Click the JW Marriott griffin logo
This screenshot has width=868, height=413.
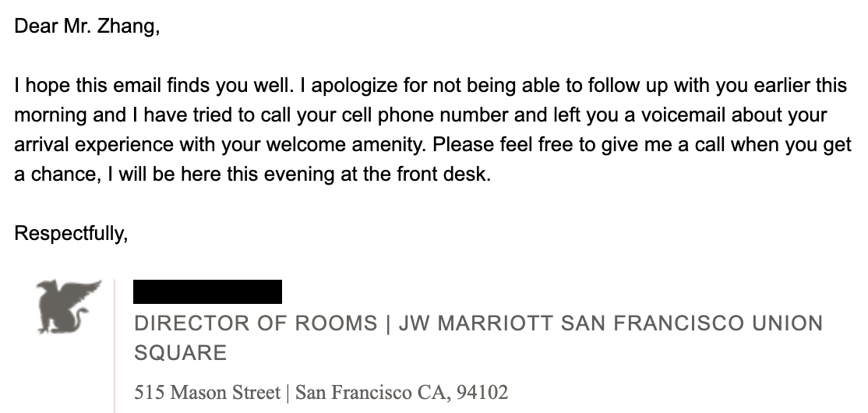[x=69, y=306]
